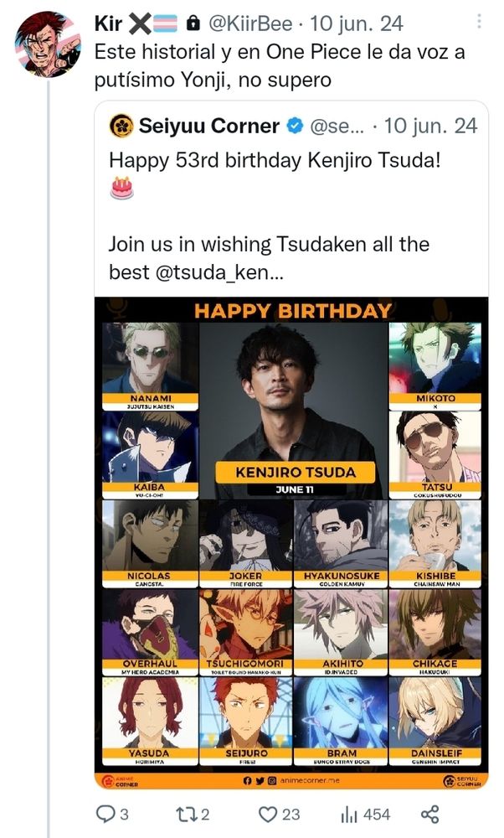Click the Nanami character thumbnail
This screenshot has height=838, width=504.
click(150, 359)
